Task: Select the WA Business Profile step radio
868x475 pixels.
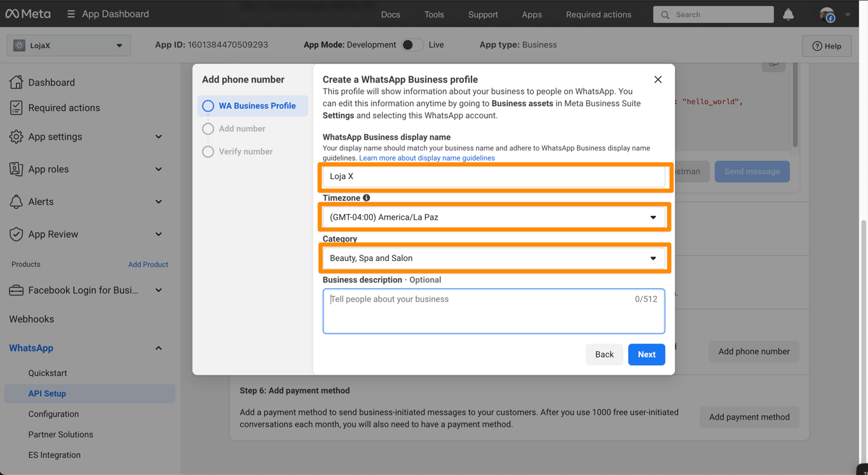Action: click(x=208, y=106)
